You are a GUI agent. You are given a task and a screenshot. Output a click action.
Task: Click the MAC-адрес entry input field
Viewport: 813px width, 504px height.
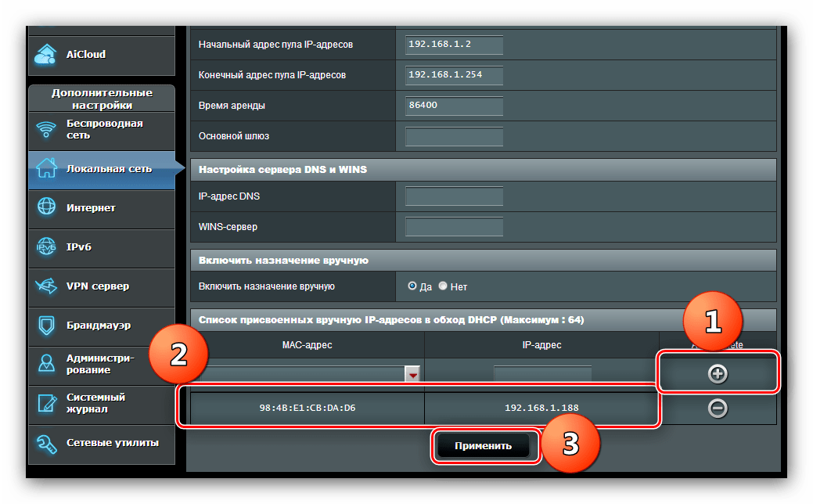(302, 373)
